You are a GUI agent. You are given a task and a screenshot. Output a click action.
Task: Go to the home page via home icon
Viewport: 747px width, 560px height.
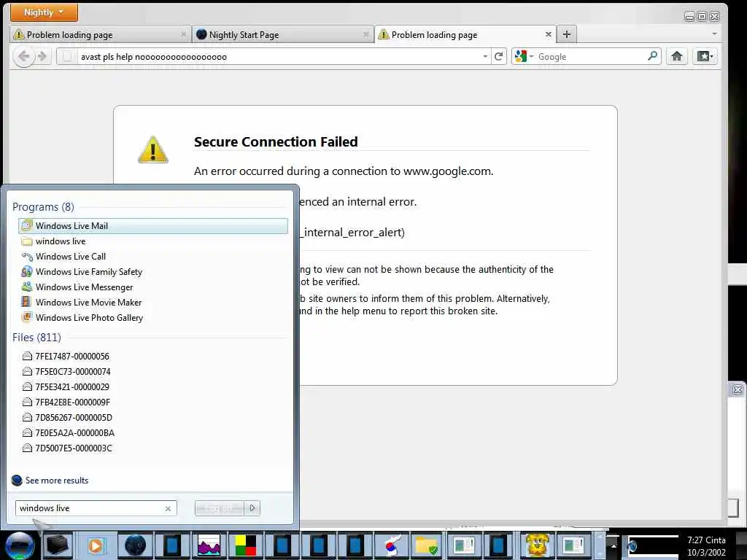[676, 57]
